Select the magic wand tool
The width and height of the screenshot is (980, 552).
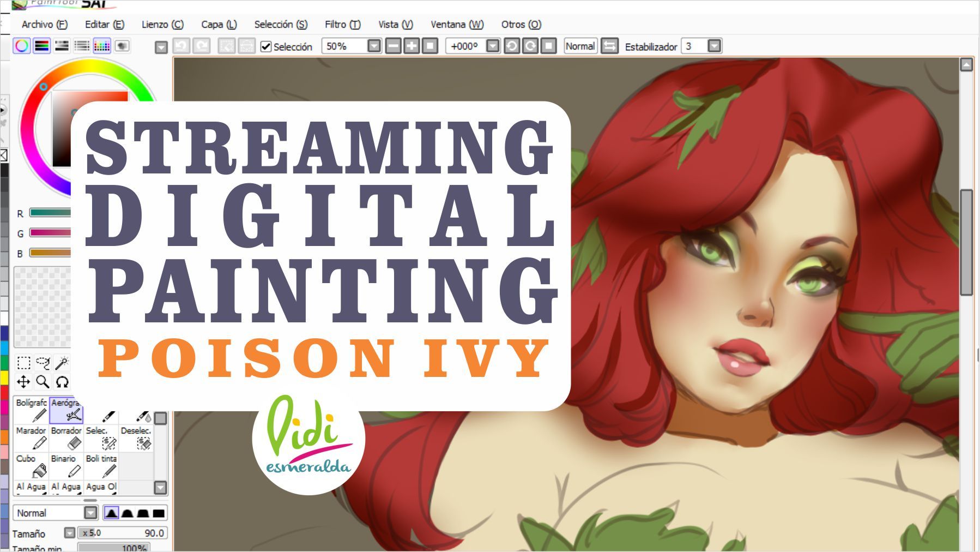click(62, 363)
